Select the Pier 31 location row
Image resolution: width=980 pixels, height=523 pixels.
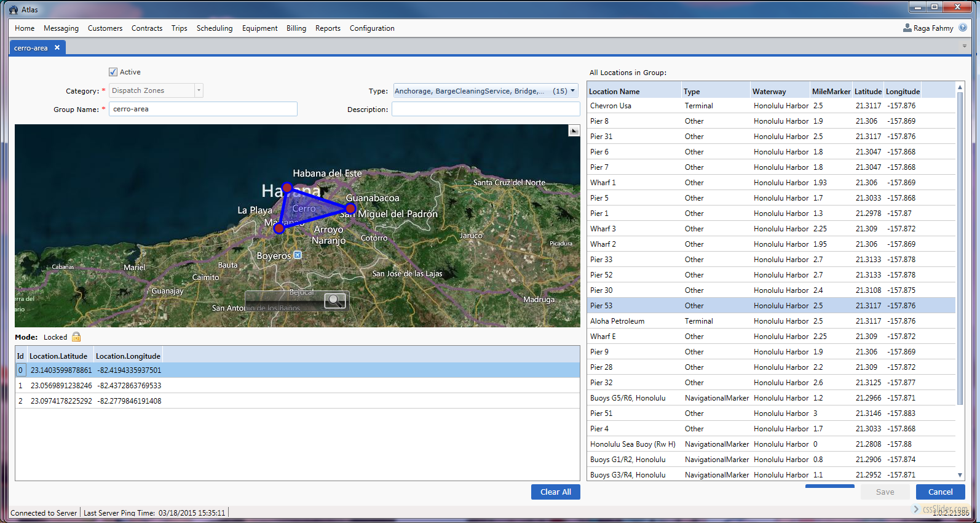click(771, 137)
